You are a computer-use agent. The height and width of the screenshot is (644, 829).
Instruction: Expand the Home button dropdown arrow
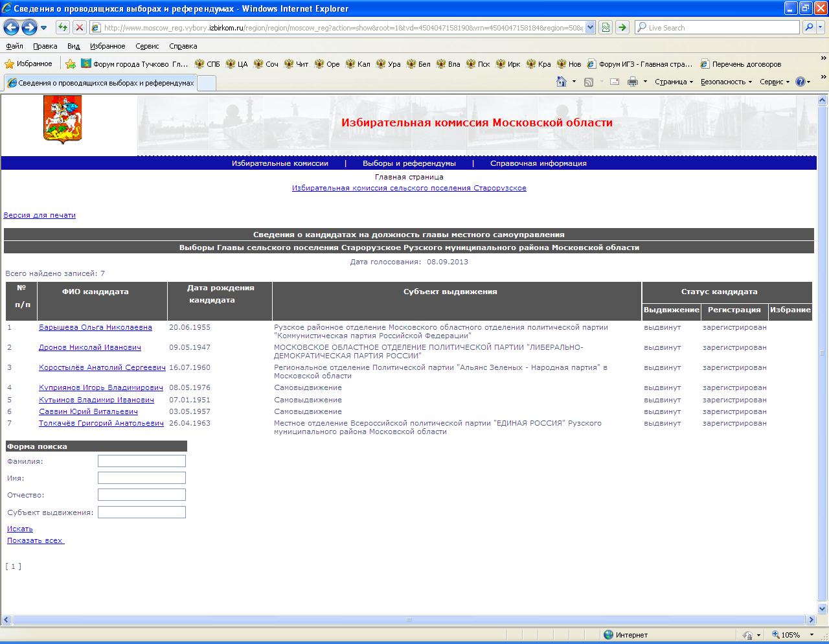[x=574, y=82]
